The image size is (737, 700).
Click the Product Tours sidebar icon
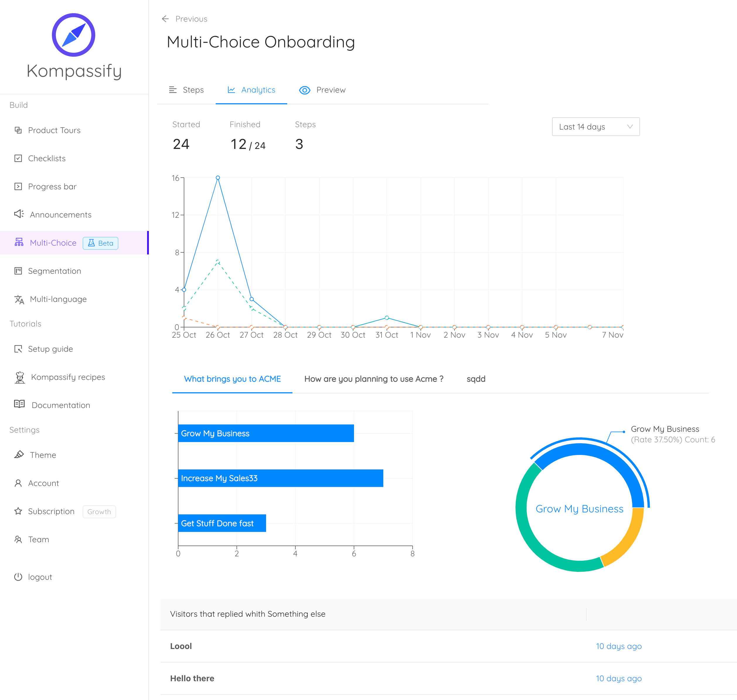click(18, 130)
